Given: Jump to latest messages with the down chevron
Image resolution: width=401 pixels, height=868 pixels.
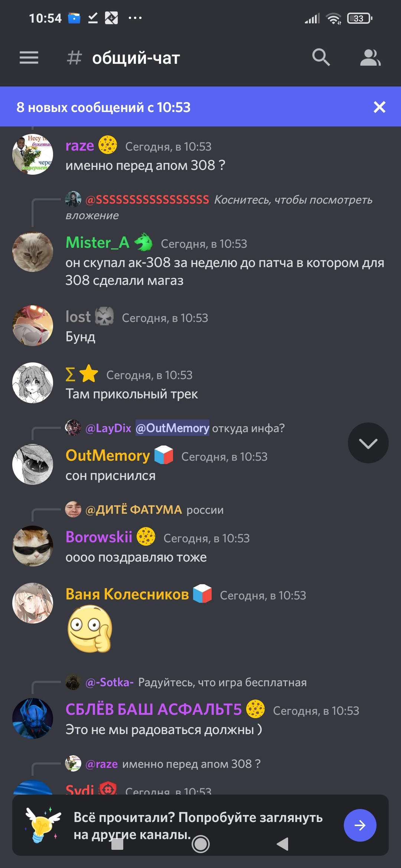Looking at the screenshot, I should click(x=368, y=443).
